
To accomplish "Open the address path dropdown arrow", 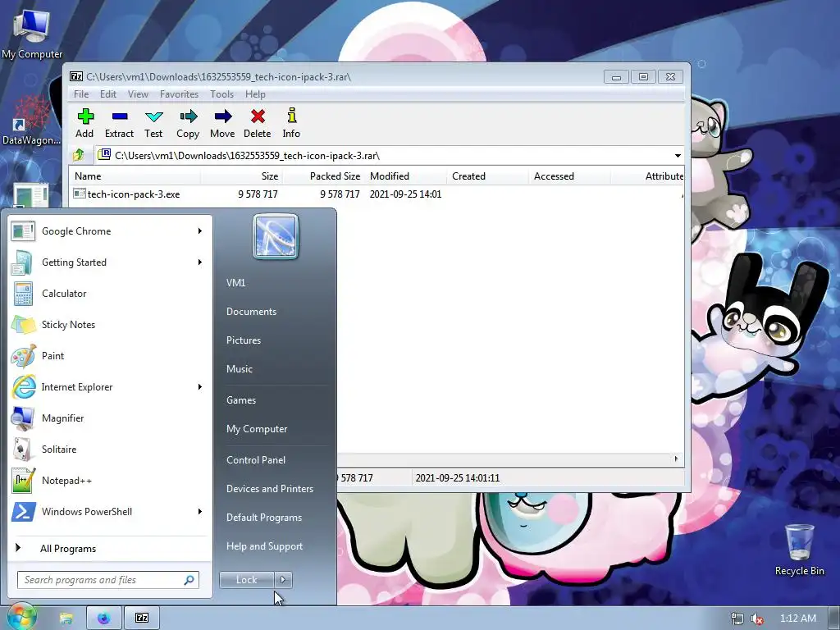I will pyautogui.click(x=678, y=156).
